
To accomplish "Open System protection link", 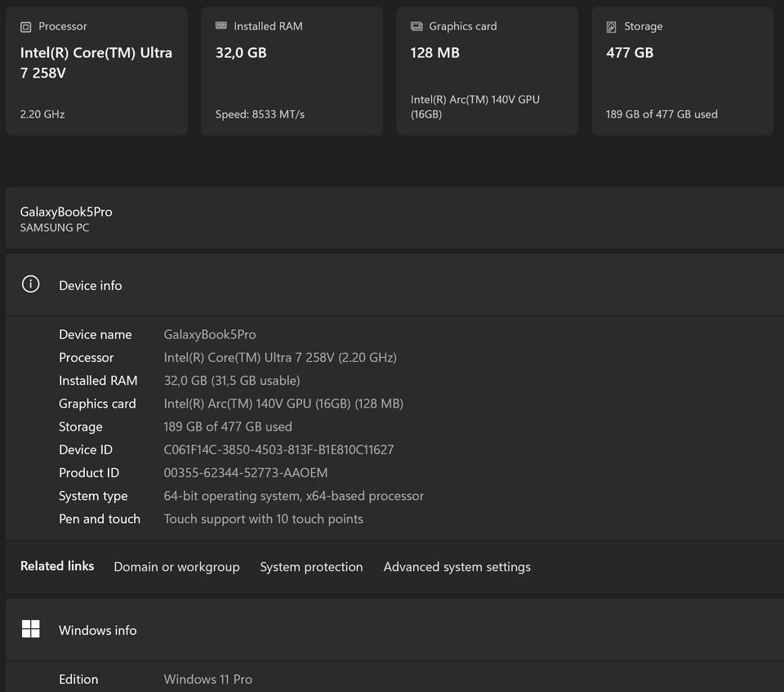I will (x=311, y=567).
